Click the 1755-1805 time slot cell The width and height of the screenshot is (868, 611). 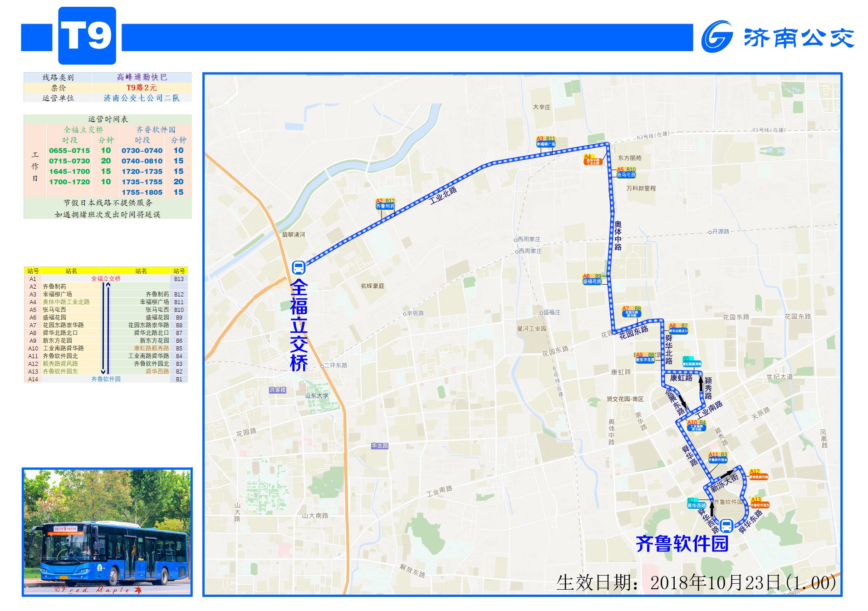(x=142, y=192)
